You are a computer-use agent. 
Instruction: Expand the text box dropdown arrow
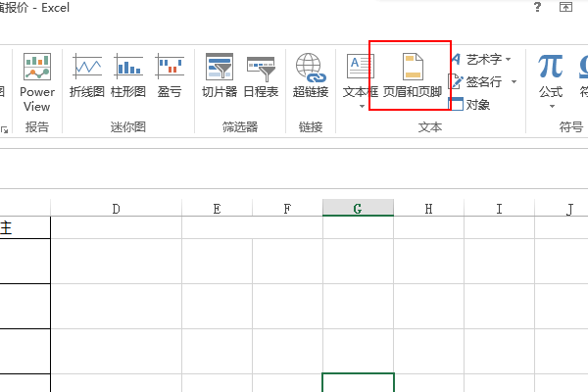pos(362,106)
